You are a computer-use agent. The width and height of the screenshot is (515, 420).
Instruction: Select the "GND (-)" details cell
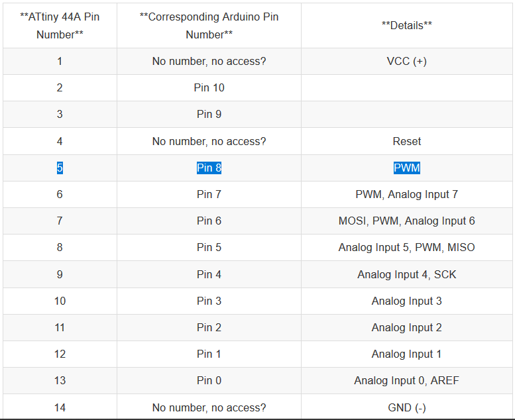tap(406, 407)
